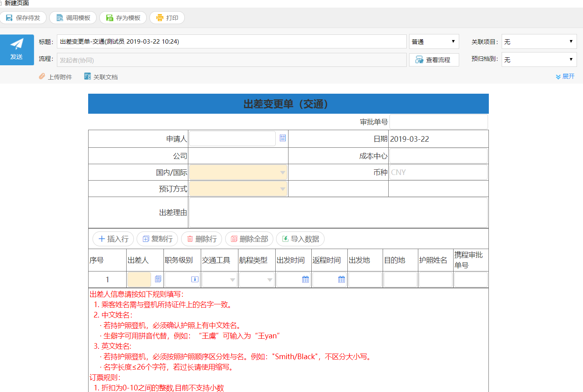Open the 预订方式 dropdown
583x392 pixels.
pos(238,189)
